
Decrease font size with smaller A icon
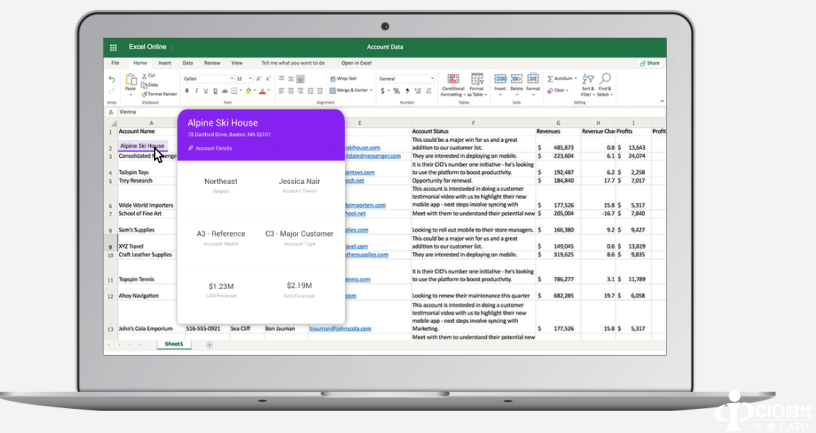point(268,79)
